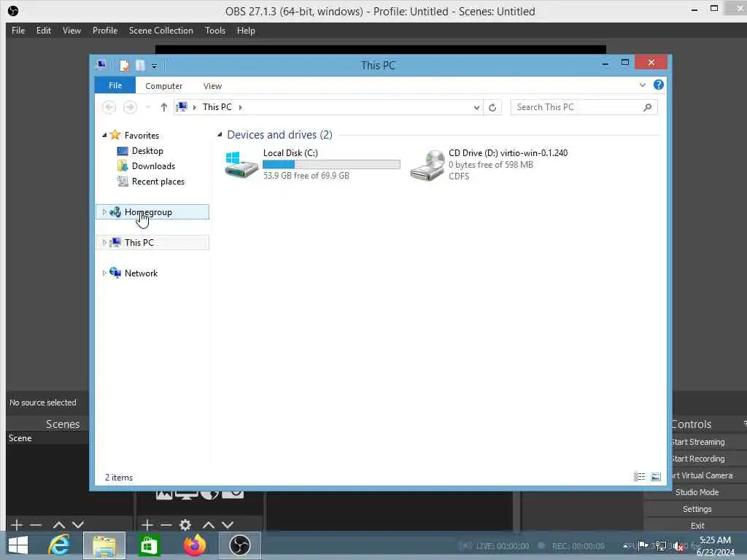Click the New folder icon in Explorer's title bar
Viewport: 747px width, 560px height.
[x=140, y=65]
